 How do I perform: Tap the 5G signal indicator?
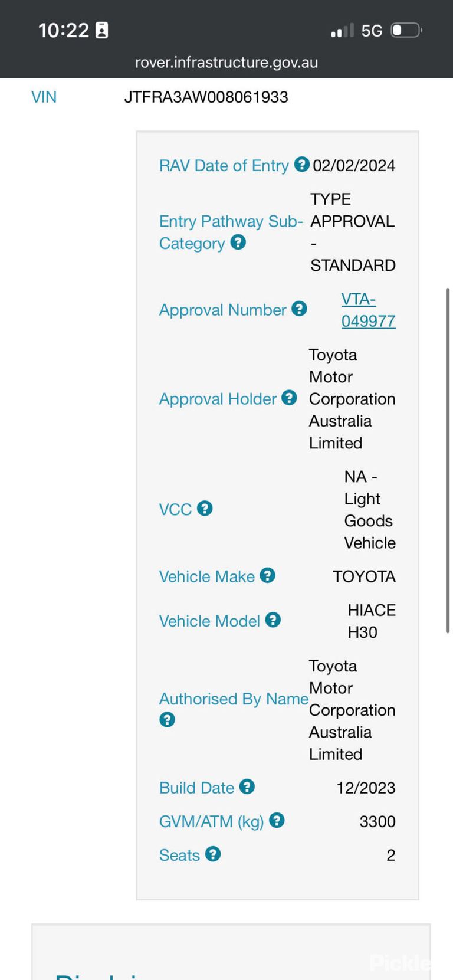[372, 31]
